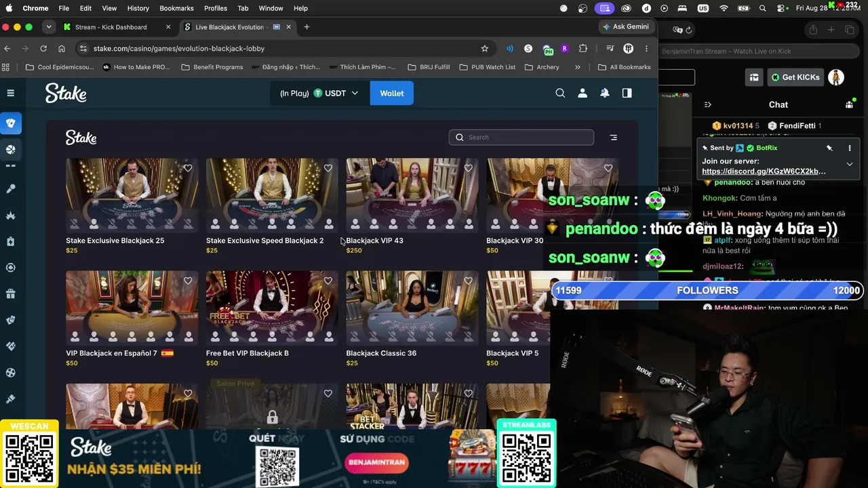Screen dimensions: 868x488
Task: Favorite Free Bet VIP Blackjack B
Action: coord(328,281)
